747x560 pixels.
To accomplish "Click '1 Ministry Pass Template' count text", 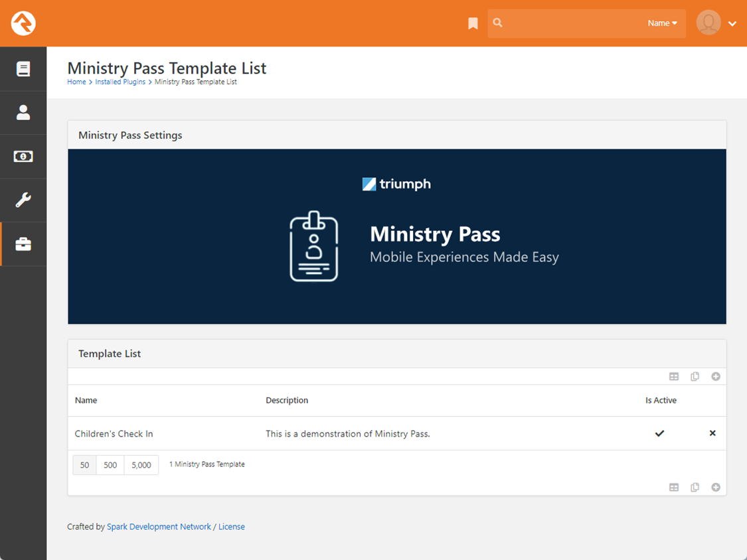I will point(207,464).
